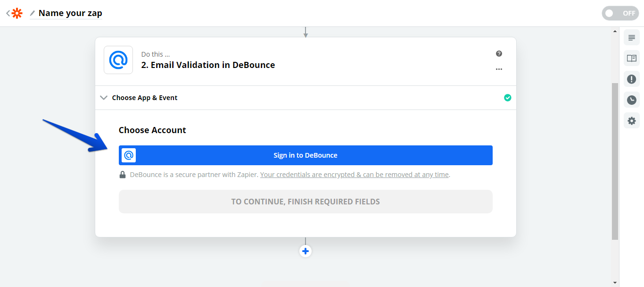Click the Sign in to DeBounce button

coord(305,155)
